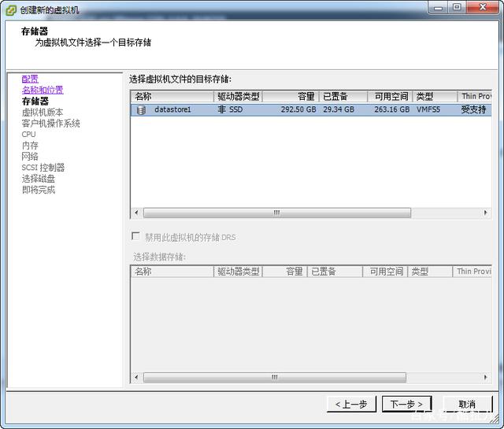Click lower table 容量 column header

pyautogui.click(x=285, y=272)
